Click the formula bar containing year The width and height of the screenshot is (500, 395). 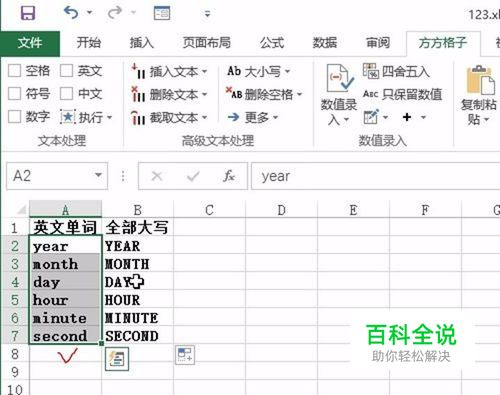click(376, 176)
